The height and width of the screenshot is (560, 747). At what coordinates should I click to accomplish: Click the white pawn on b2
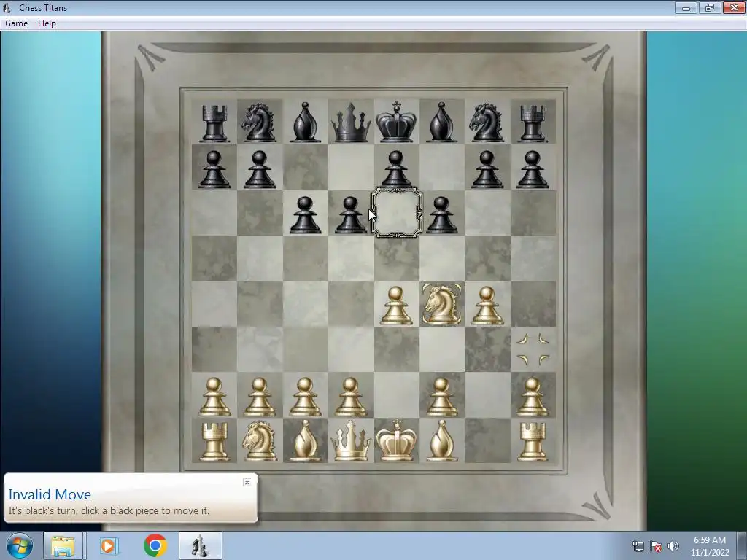click(260, 397)
